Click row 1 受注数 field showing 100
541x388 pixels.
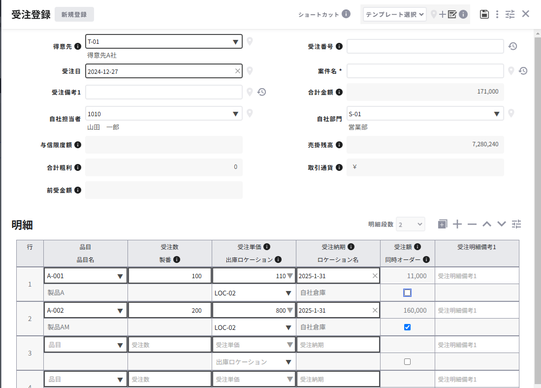coord(169,276)
